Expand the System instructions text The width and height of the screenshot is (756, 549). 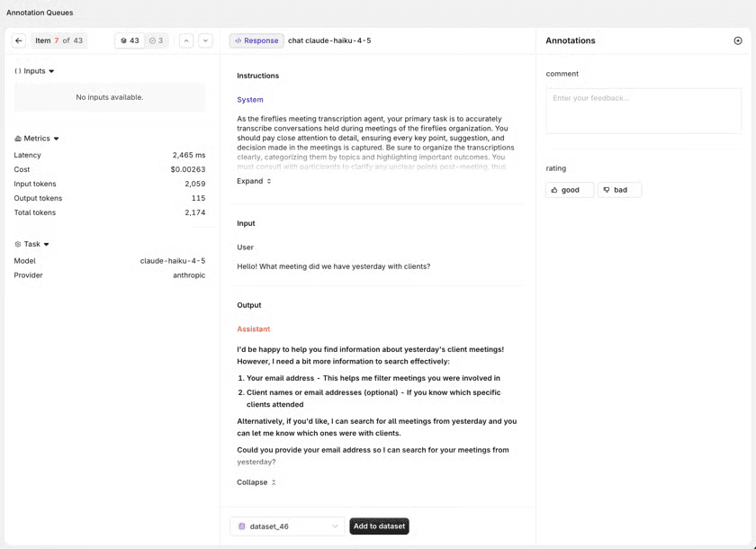(x=254, y=181)
